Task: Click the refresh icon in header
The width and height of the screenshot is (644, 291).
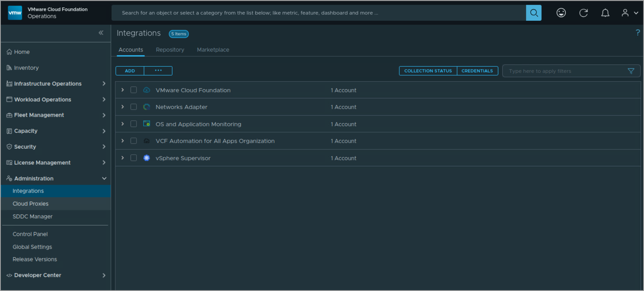Action: point(583,13)
